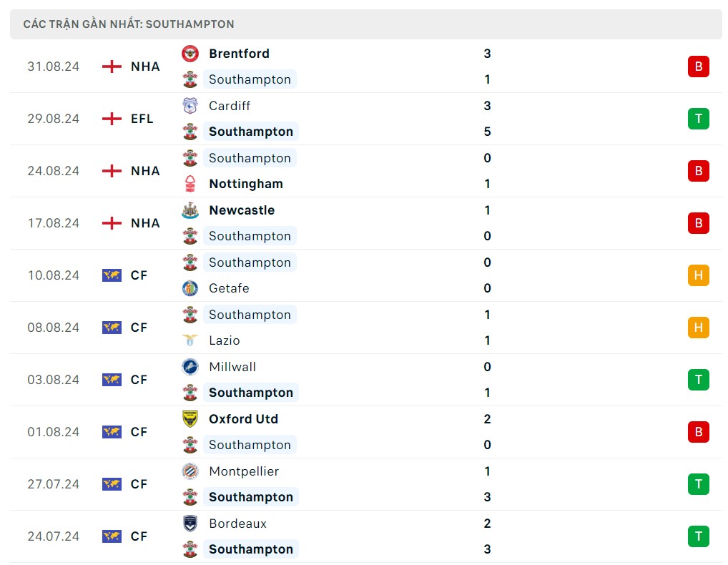Click the Newcastle club crest icon
The height and width of the screenshot is (565, 728).
(190, 210)
